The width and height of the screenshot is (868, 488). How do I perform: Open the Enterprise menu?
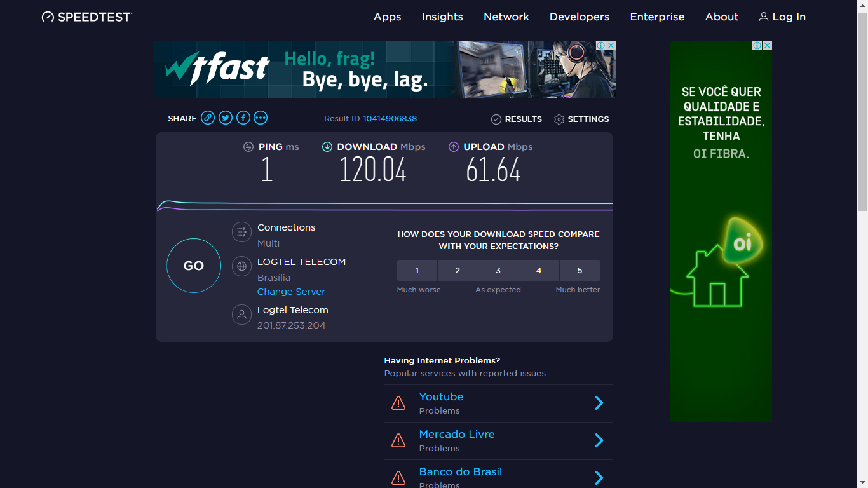(x=657, y=17)
